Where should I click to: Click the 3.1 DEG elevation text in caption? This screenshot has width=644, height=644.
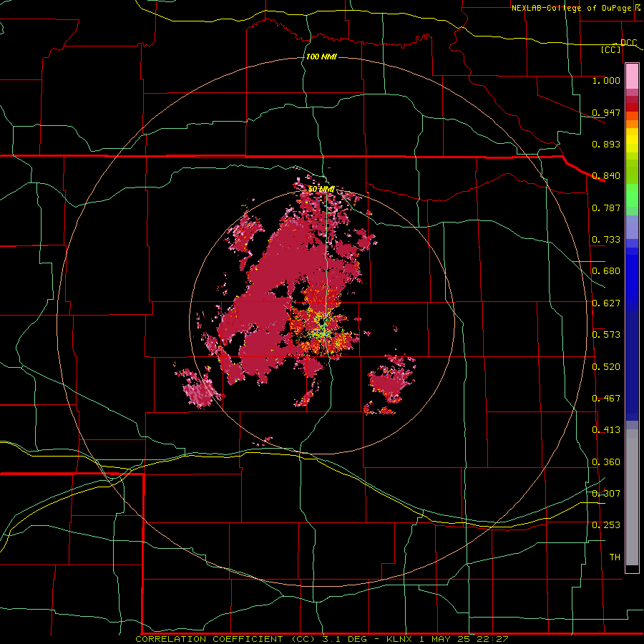[346, 639]
